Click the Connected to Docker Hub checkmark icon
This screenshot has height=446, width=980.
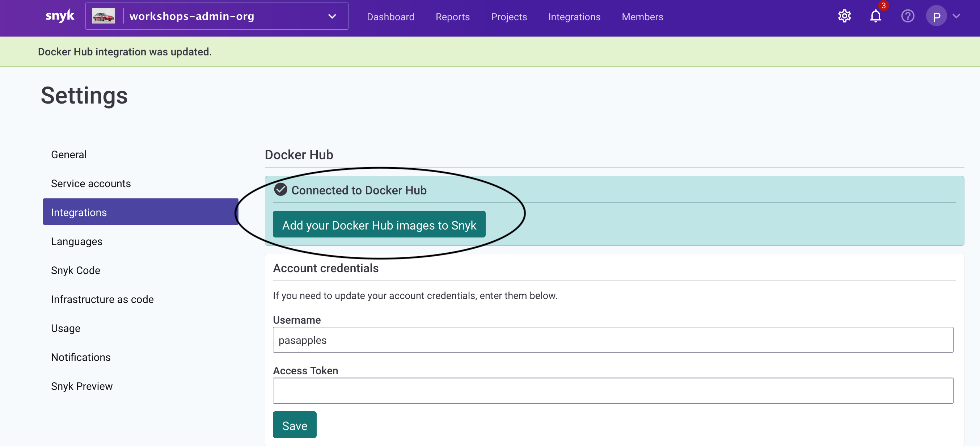pyautogui.click(x=281, y=189)
